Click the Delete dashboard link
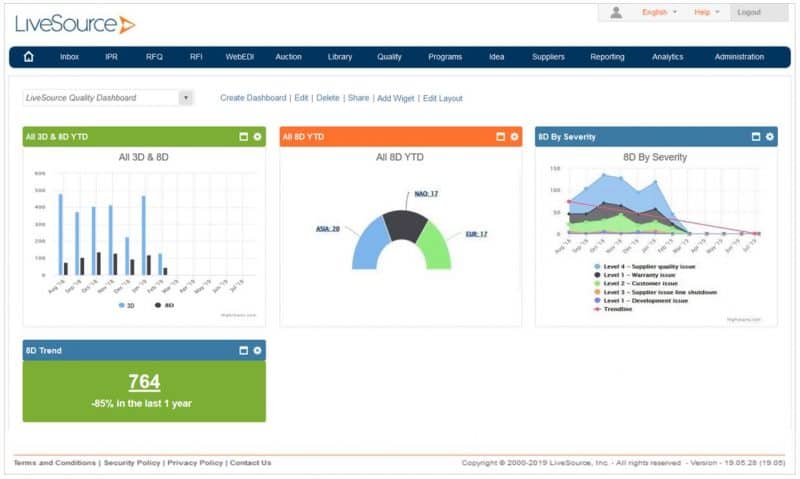The width and height of the screenshot is (800, 479). click(x=328, y=98)
